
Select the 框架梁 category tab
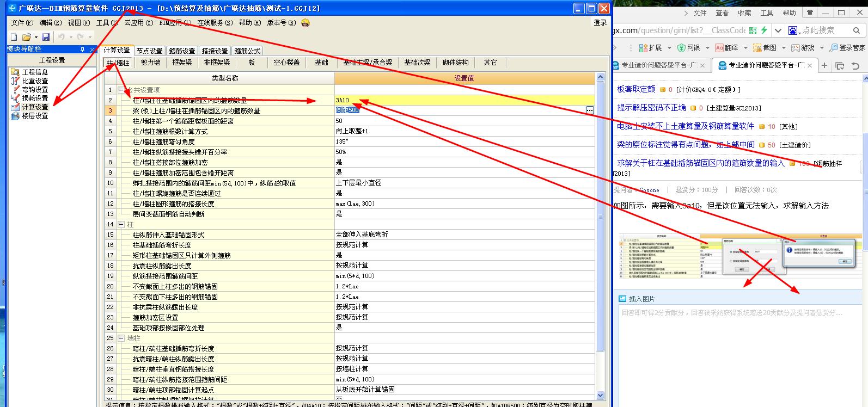click(x=182, y=63)
